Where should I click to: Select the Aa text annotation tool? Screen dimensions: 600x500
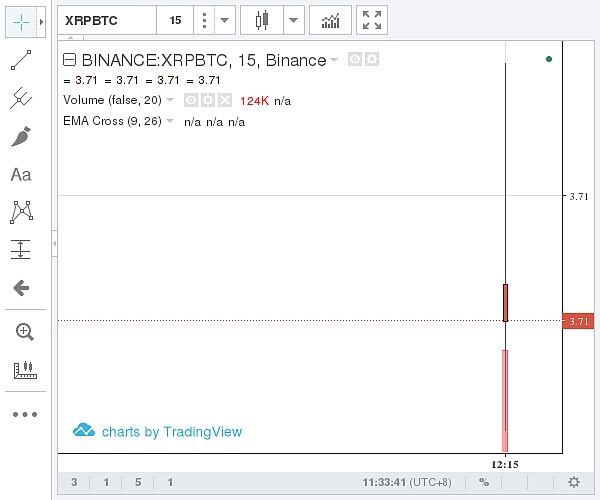pos(20,174)
